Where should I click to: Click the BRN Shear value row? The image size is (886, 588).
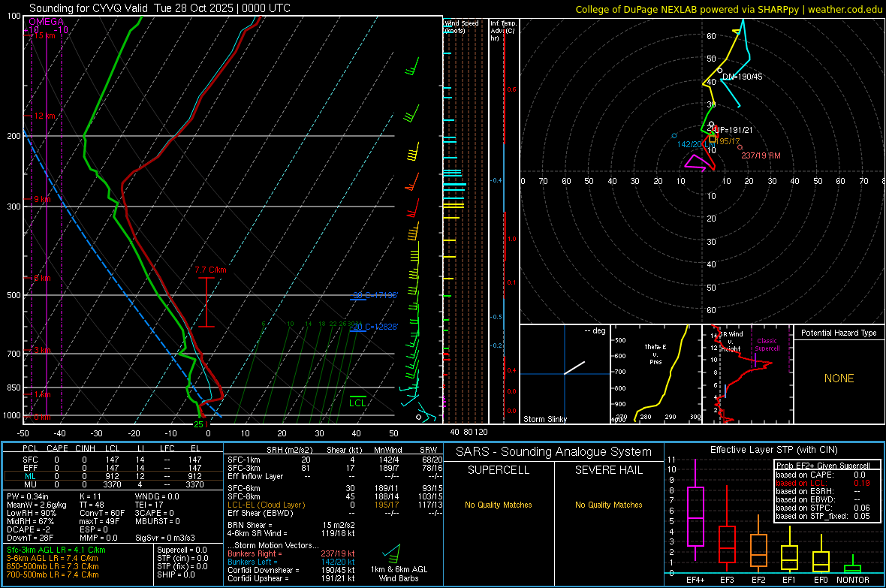291,525
